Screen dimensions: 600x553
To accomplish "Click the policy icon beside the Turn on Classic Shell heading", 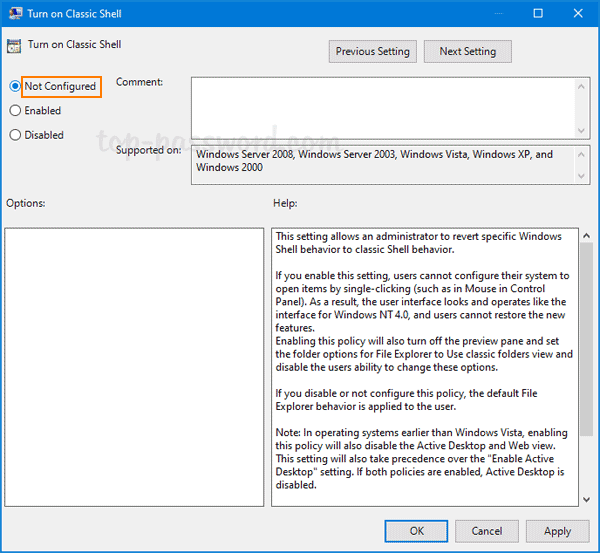I will tap(14, 46).
